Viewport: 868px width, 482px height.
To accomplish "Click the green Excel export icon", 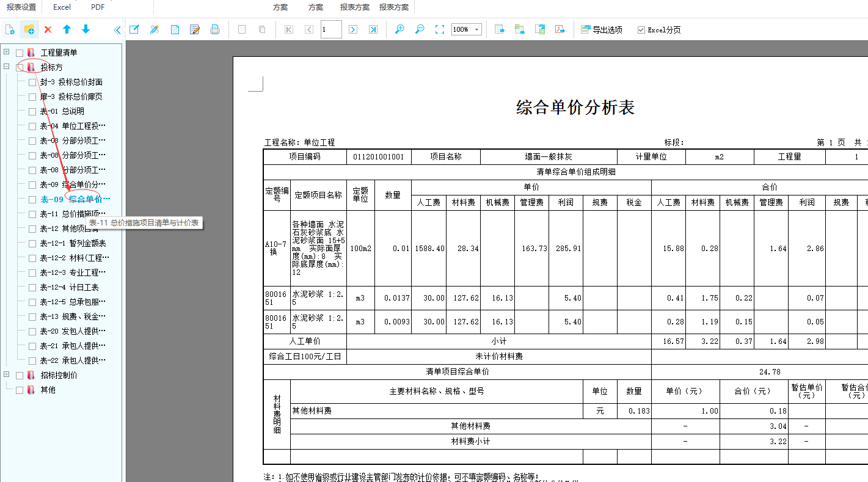I will [x=520, y=29].
